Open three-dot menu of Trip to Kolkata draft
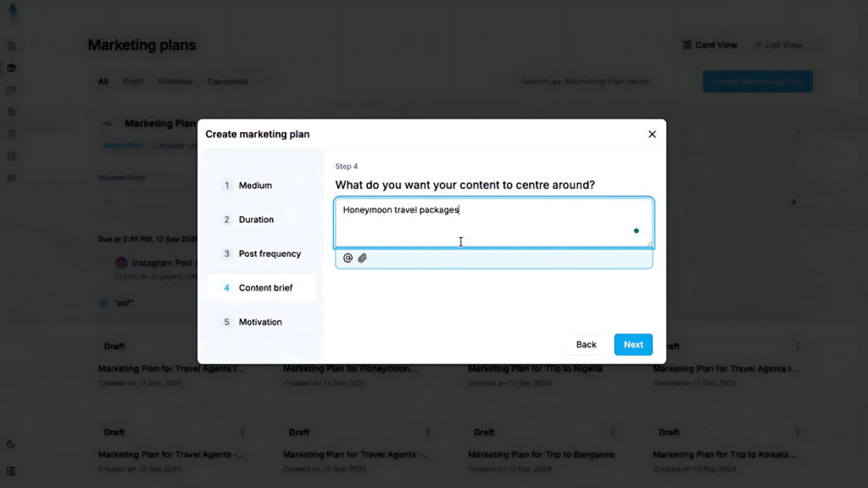Viewport: 868px width, 488px height. click(798, 432)
